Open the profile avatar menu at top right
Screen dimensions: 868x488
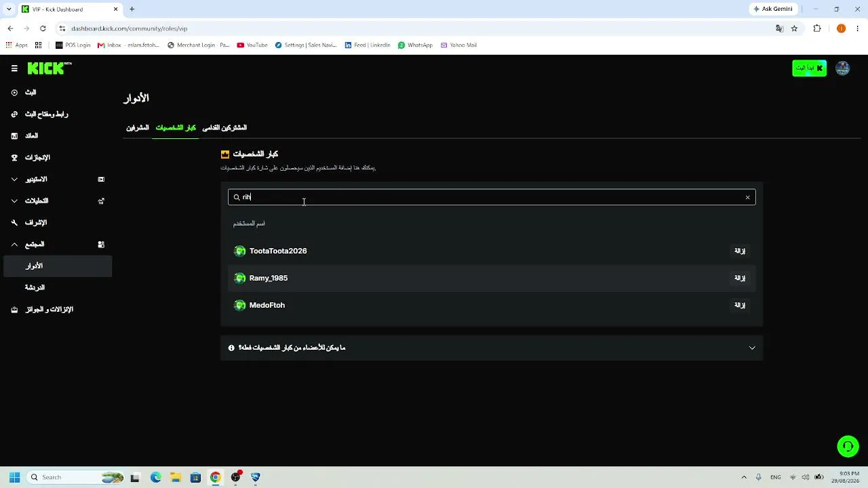[x=843, y=68]
